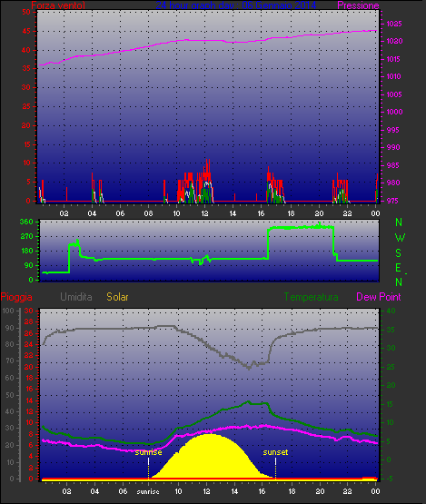Click the E compass direction letter
This screenshot has width=426, height=504.
(398, 268)
